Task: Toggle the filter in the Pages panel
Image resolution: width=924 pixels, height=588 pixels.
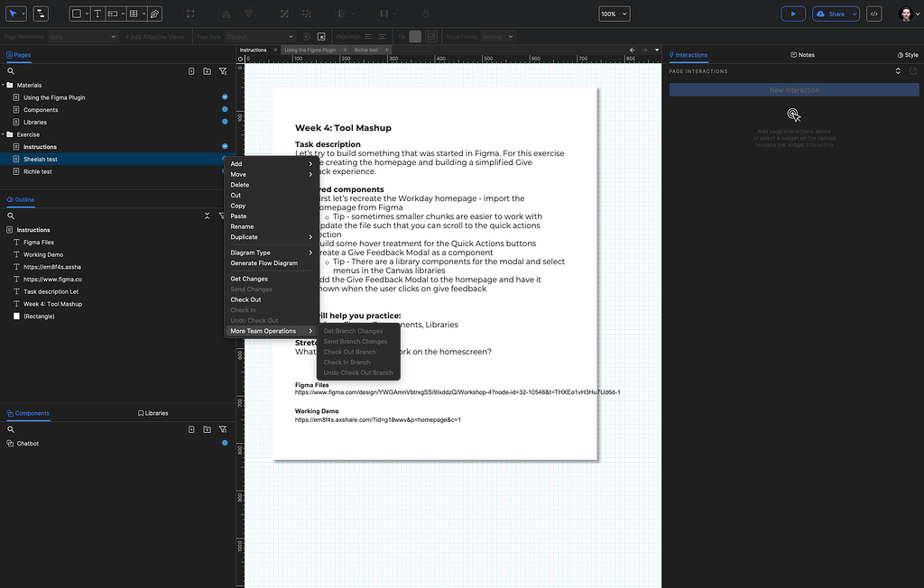Action: (x=223, y=71)
